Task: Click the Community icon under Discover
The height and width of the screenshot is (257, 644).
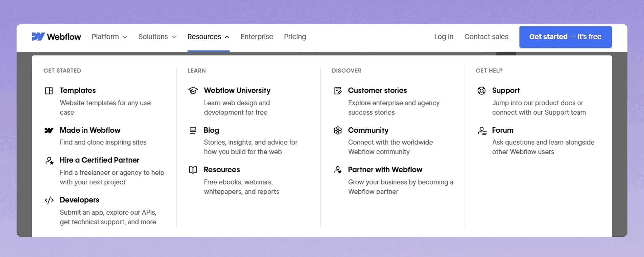Action: [x=338, y=130]
